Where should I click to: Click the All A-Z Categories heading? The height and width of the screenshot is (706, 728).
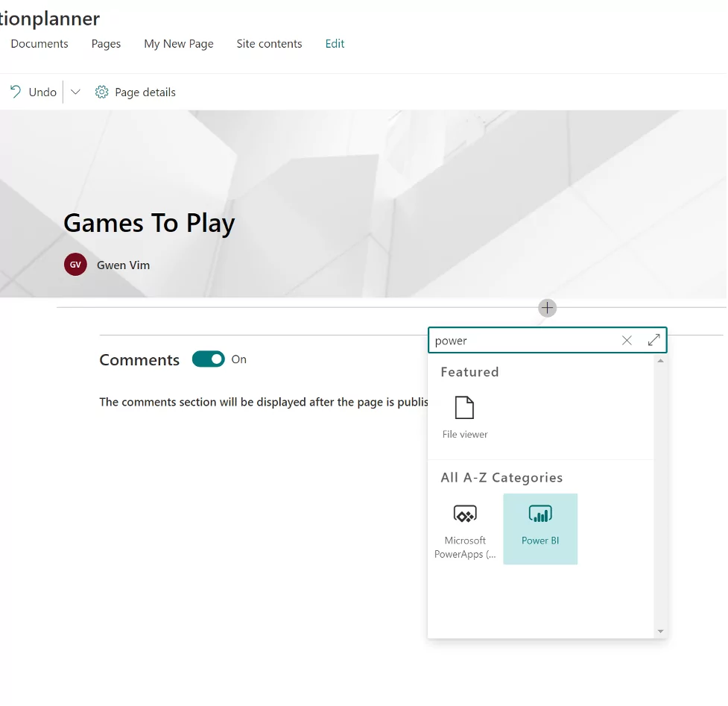[501, 477]
